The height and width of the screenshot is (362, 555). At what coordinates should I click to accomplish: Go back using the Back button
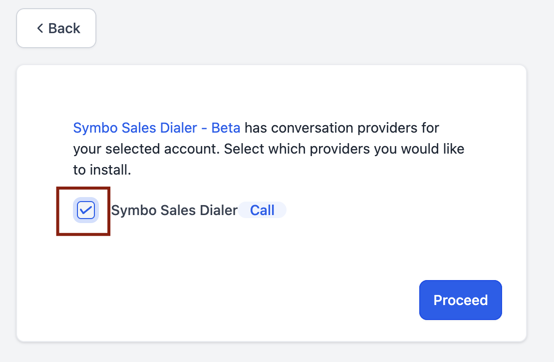(x=56, y=28)
